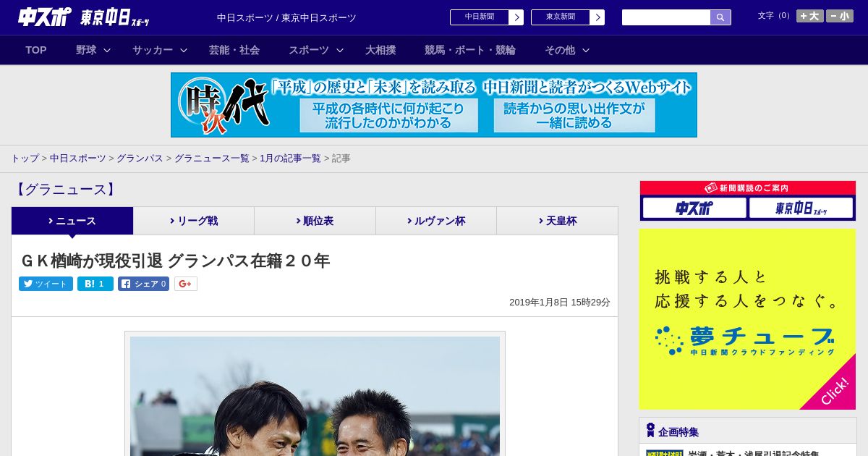
Task: Go to TOP in the navigation bar
Action: (36, 50)
